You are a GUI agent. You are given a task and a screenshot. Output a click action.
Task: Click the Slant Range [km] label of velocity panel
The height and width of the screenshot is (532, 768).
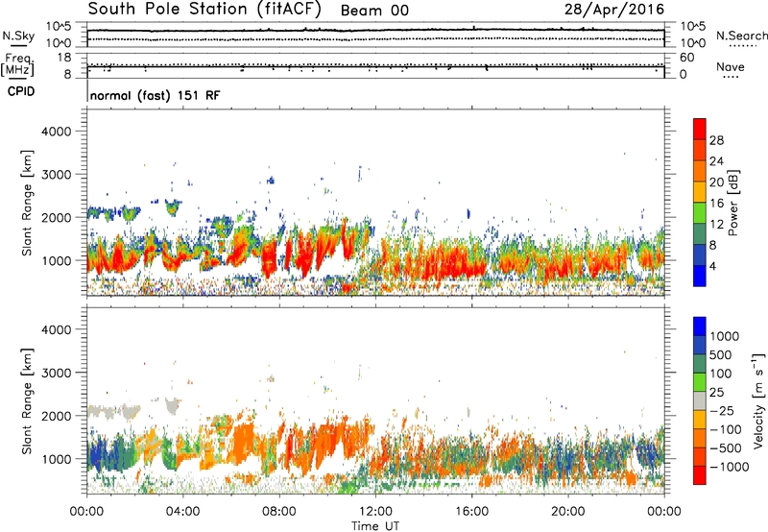pyautogui.click(x=27, y=401)
